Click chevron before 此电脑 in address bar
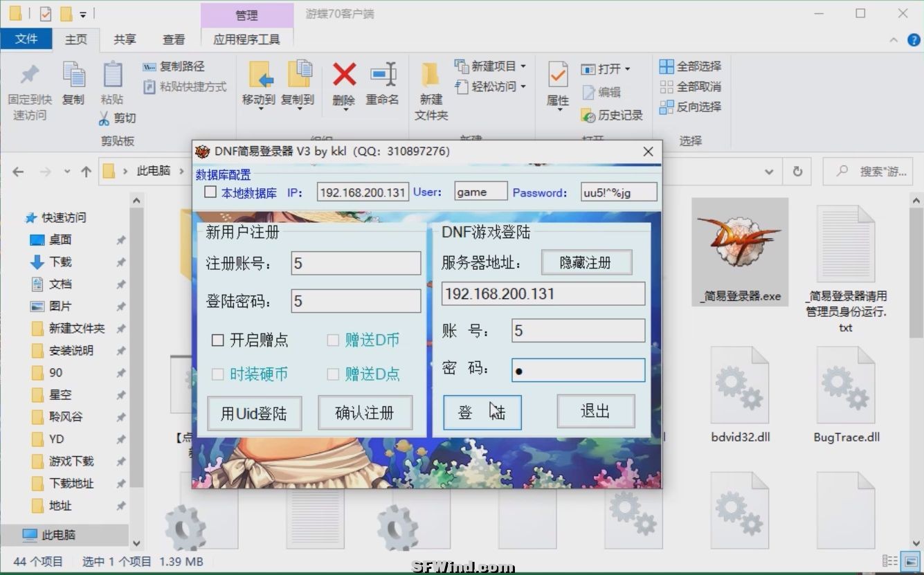The width and height of the screenshot is (924, 575). pos(125,172)
